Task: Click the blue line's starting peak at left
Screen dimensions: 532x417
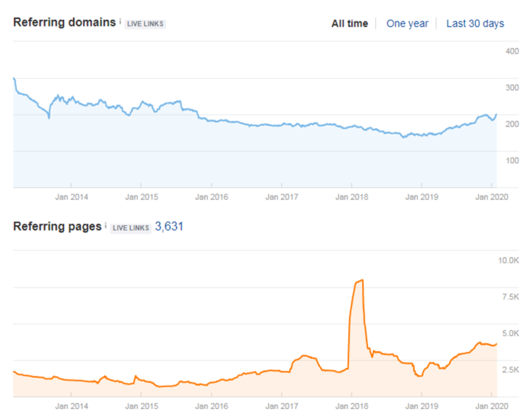Action: pyautogui.click(x=14, y=79)
